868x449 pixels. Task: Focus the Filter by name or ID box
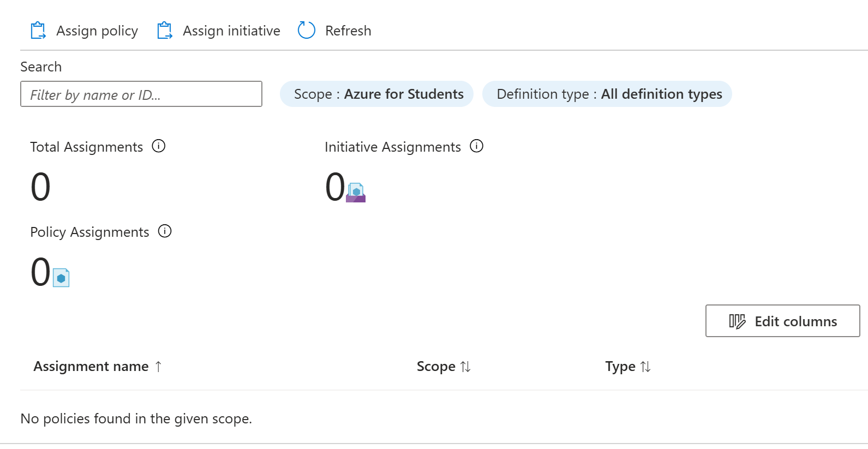[141, 94]
